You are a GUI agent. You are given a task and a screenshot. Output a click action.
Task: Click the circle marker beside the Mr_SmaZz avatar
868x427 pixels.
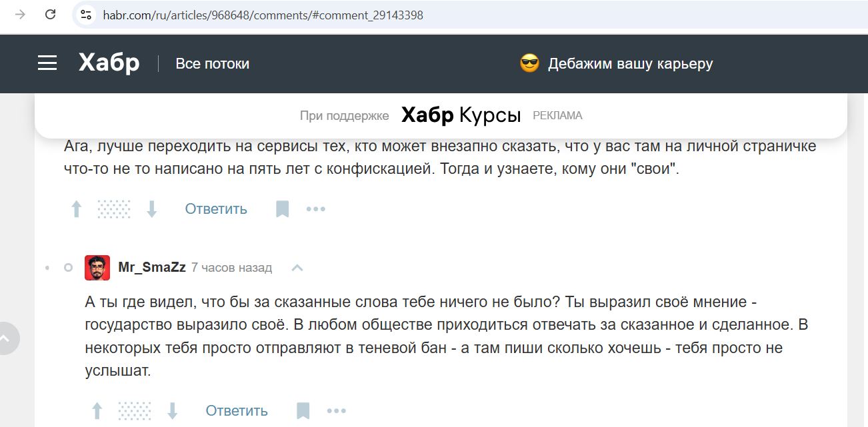68,268
